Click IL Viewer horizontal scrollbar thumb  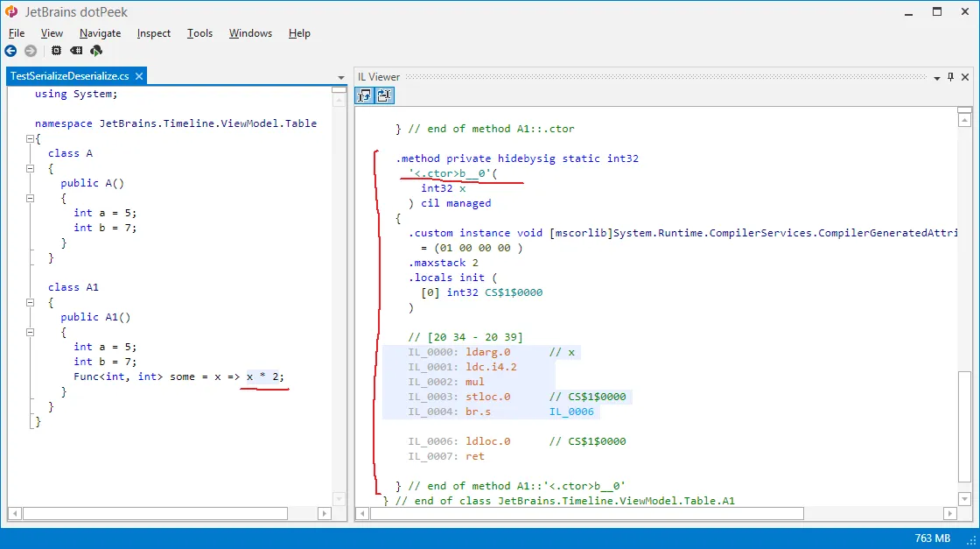click(587, 514)
